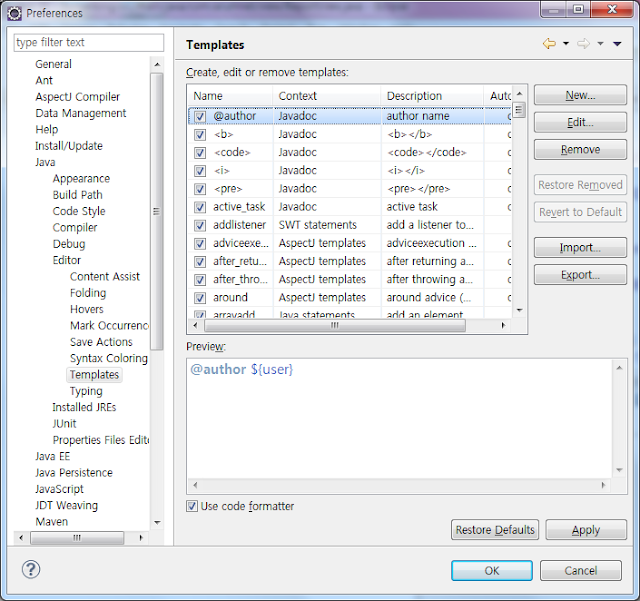Click the forward navigation arrow icon
This screenshot has height=601, width=640.
pyautogui.click(x=583, y=43)
